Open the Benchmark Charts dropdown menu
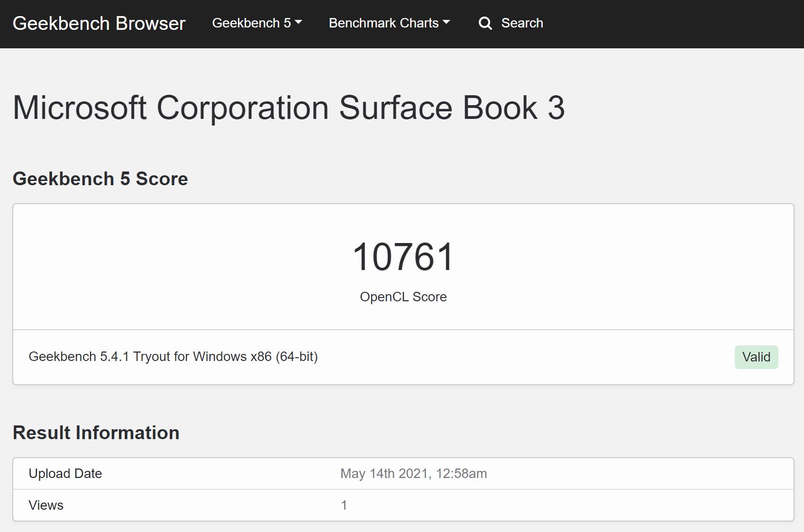Screen dimensions: 804x532 389,23
